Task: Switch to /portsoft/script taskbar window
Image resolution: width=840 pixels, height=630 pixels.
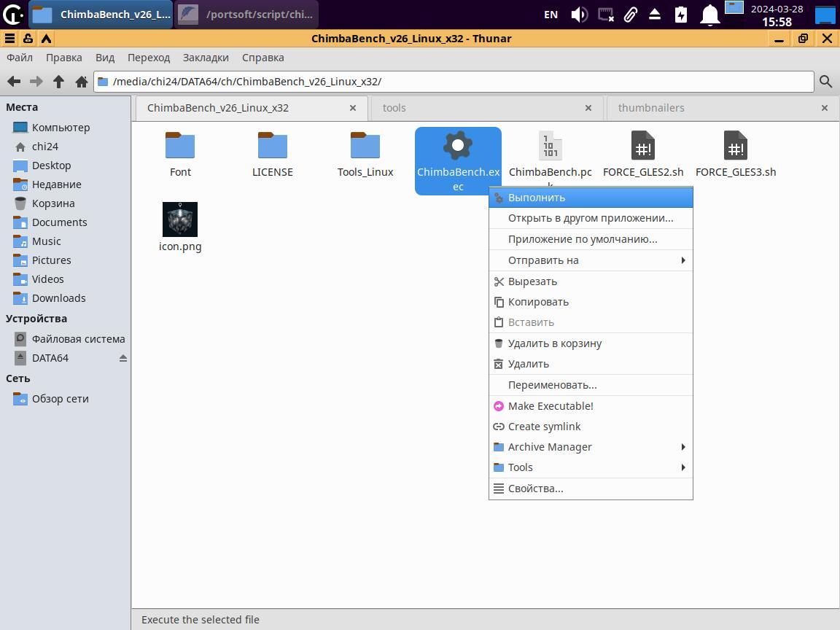Action: (246, 15)
